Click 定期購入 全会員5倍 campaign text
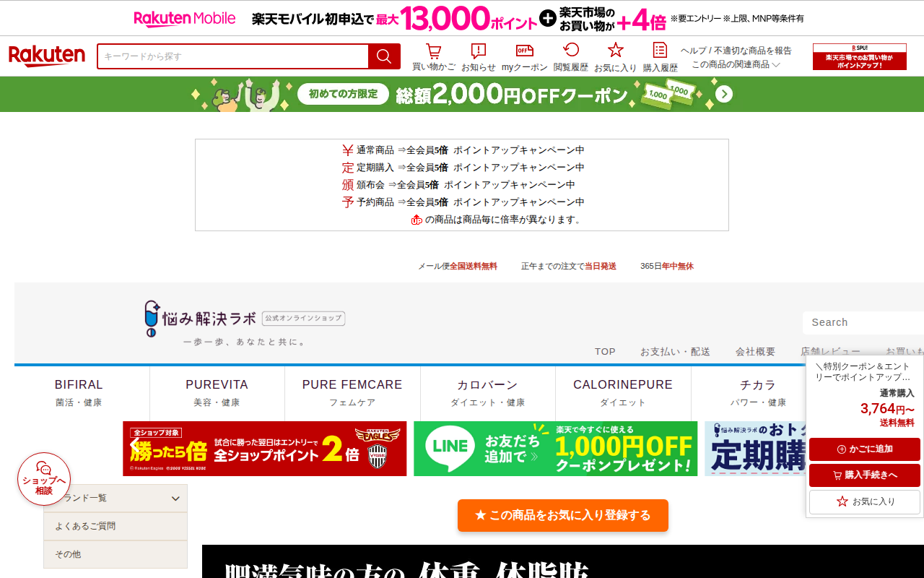 tap(463, 168)
